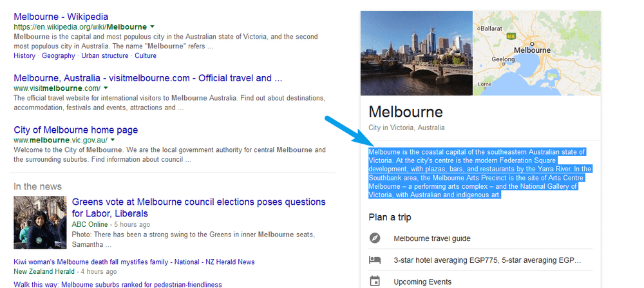Expand the dropdown arrow next to www.visitmelbourne.com
The image size is (644, 288).
click(x=106, y=88)
